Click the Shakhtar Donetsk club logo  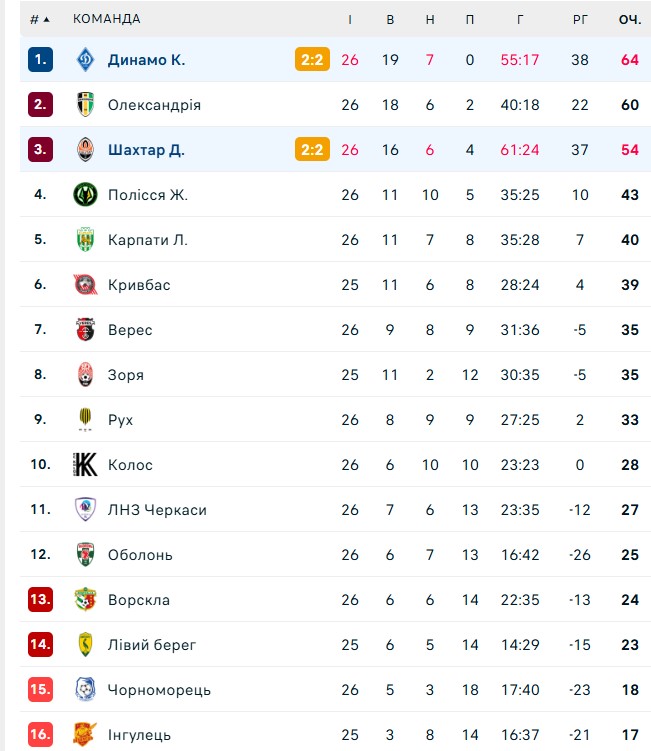pos(86,150)
